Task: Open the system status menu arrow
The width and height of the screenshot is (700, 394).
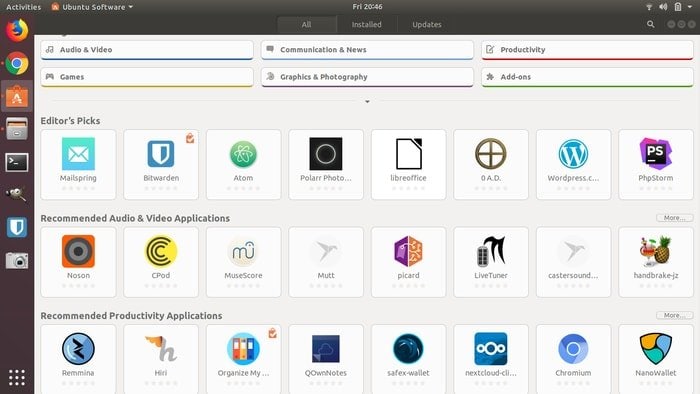Action: click(690, 7)
